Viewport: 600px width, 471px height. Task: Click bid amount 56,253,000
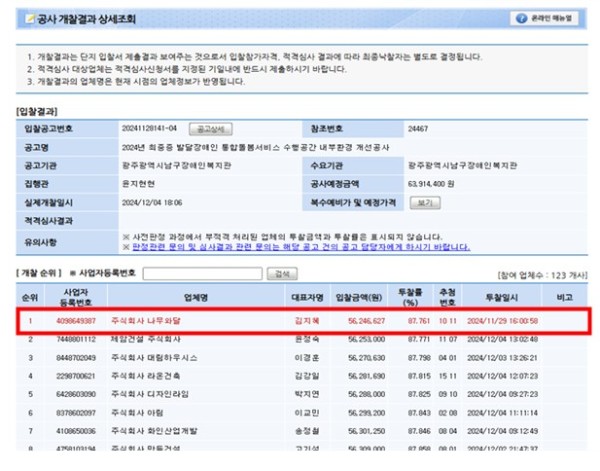(367, 339)
